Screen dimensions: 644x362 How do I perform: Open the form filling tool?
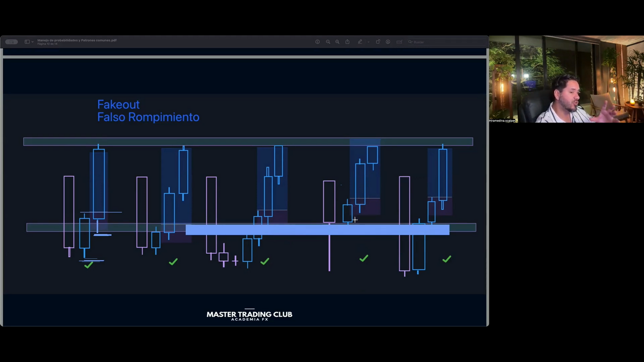point(399,42)
